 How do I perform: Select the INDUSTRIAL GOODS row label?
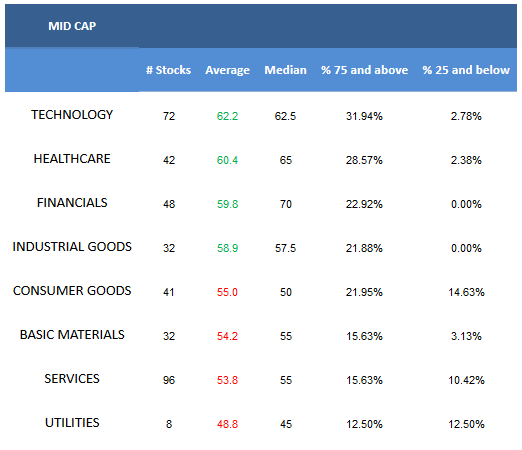coord(72,247)
